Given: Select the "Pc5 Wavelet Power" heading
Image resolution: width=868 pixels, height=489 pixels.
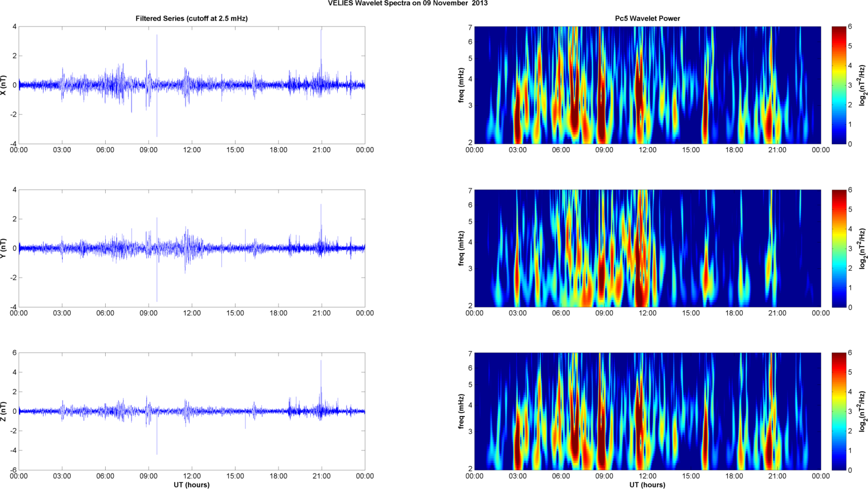Looking at the screenshot, I should pos(647,18).
